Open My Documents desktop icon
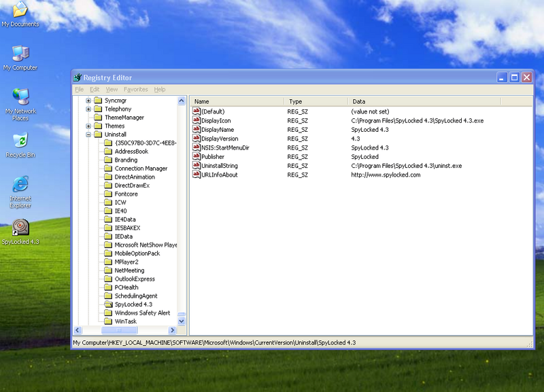 tap(20, 14)
